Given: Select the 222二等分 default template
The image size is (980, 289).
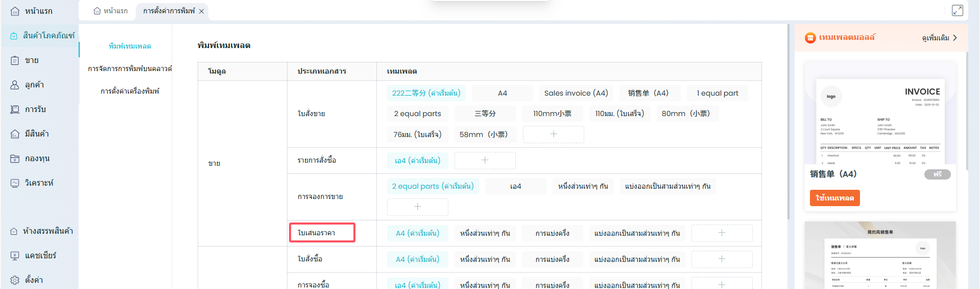Looking at the screenshot, I should click(426, 93).
